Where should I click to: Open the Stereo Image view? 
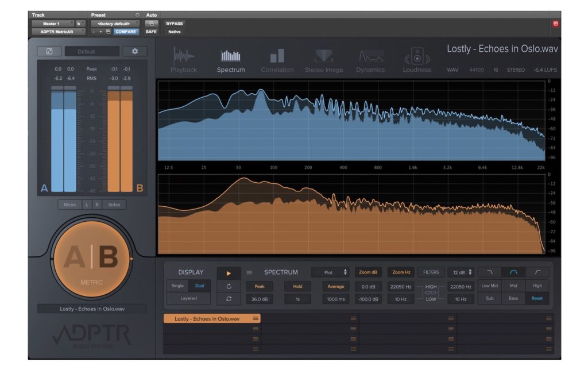[324, 61]
